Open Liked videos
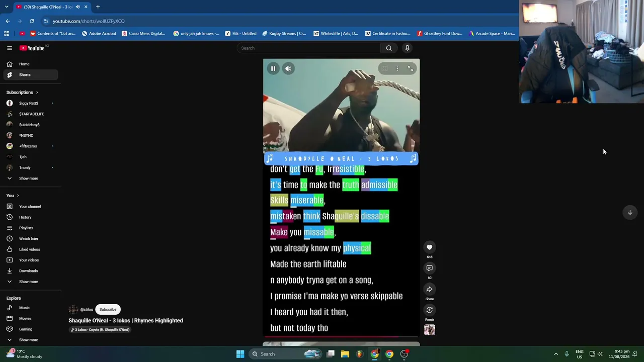This screenshot has width=644, height=362. pos(31,249)
